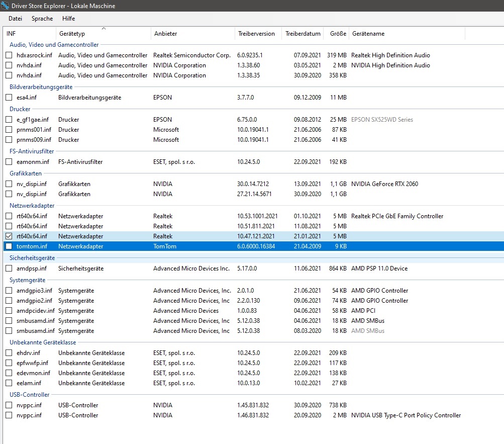Collapse the Drucker group header
The height and width of the screenshot is (444, 504).
(x=20, y=109)
